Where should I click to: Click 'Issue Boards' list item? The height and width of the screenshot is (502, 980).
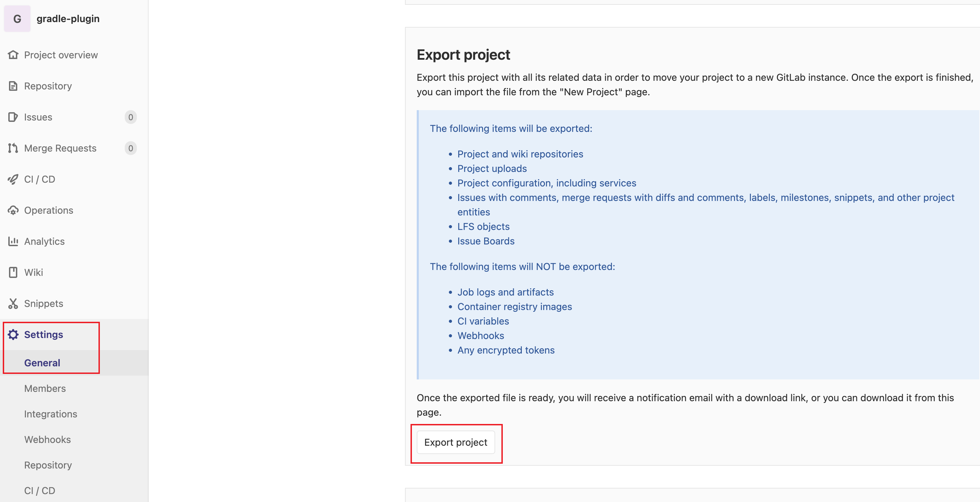click(x=486, y=241)
